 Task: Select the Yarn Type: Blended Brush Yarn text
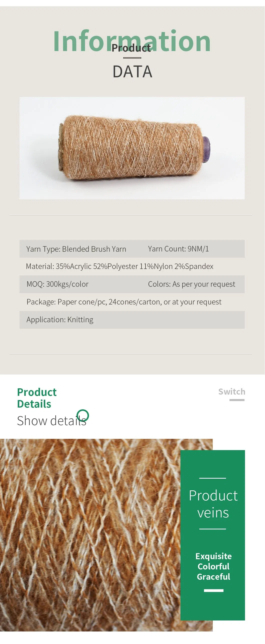click(76, 249)
